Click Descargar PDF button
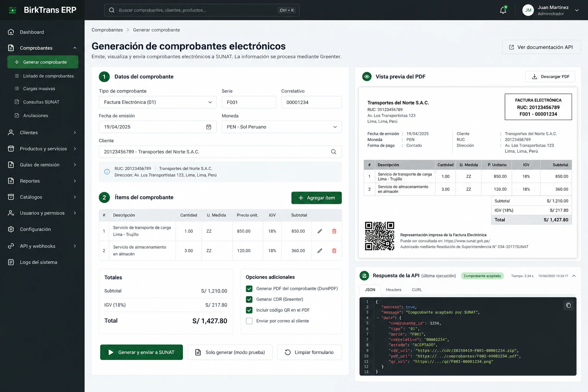588x392 pixels. pyautogui.click(x=550, y=77)
